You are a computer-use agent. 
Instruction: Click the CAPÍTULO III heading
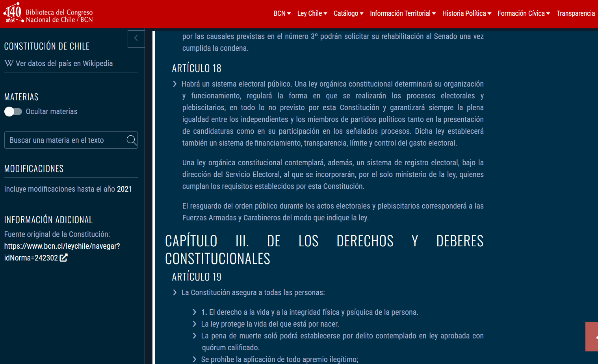324,250
